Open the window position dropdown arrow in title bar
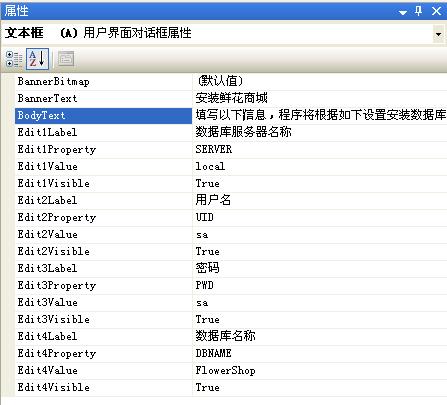 [x=403, y=12]
